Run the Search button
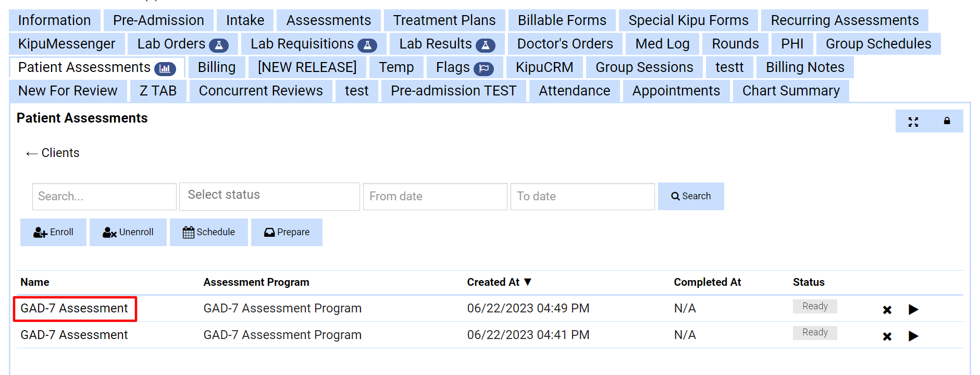The height and width of the screenshot is (375, 980). coord(690,196)
